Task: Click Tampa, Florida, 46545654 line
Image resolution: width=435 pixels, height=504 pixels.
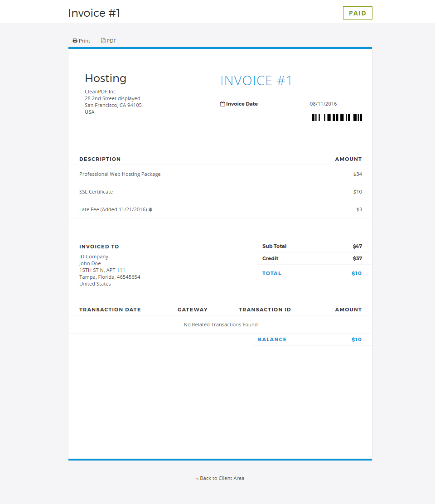Action: tap(110, 277)
